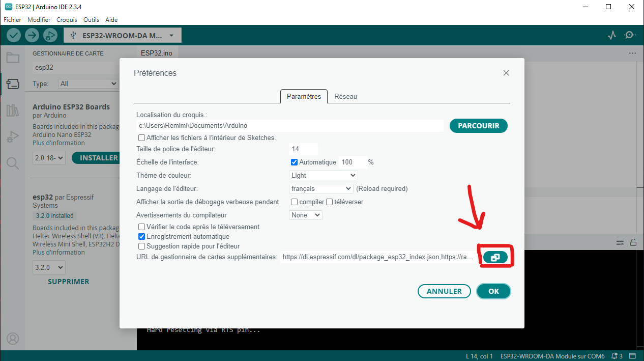Open the ESP32-WROOM-DA board selector dropdown
Screen dimensions: 644x361
pyautogui.click(x=122, y=35)
